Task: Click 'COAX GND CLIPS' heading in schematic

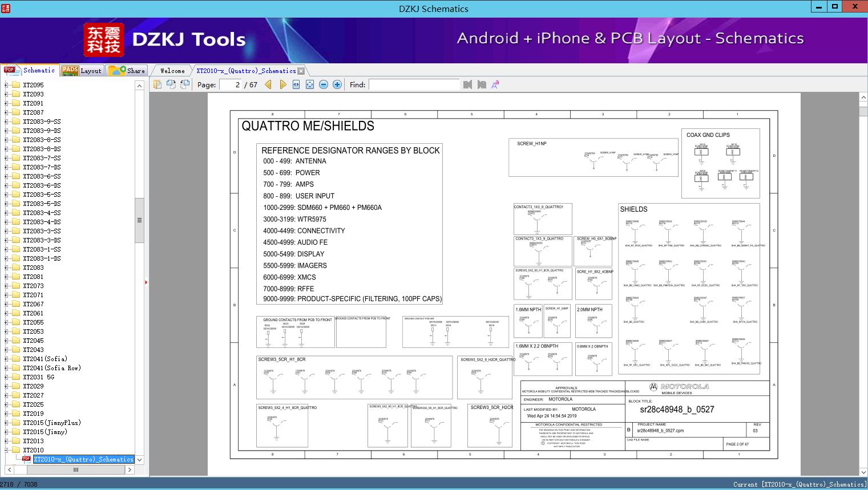Action: 708,135
